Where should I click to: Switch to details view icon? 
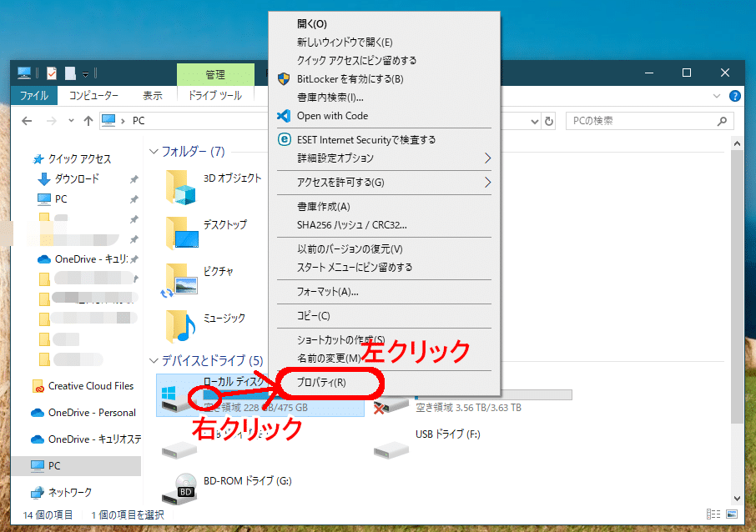pos(713,514)
